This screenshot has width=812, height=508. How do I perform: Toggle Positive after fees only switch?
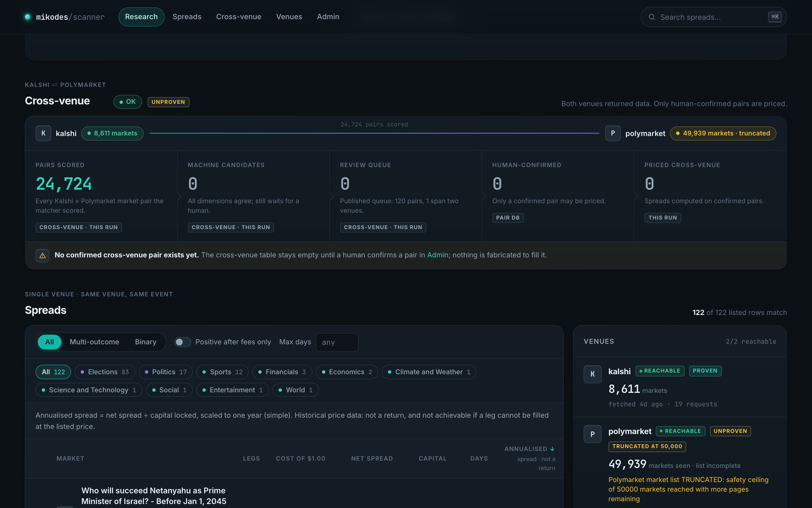click(182, 342)
